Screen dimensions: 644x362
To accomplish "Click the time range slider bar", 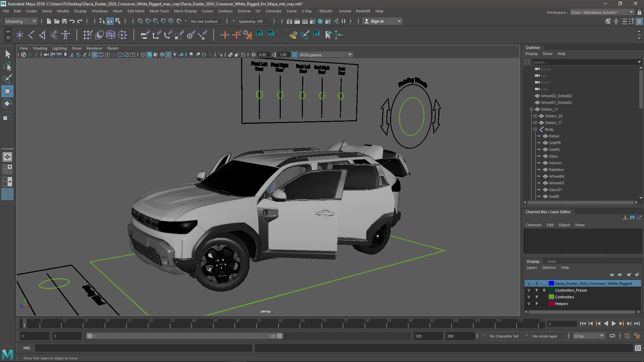I will [x=184, y=336].
